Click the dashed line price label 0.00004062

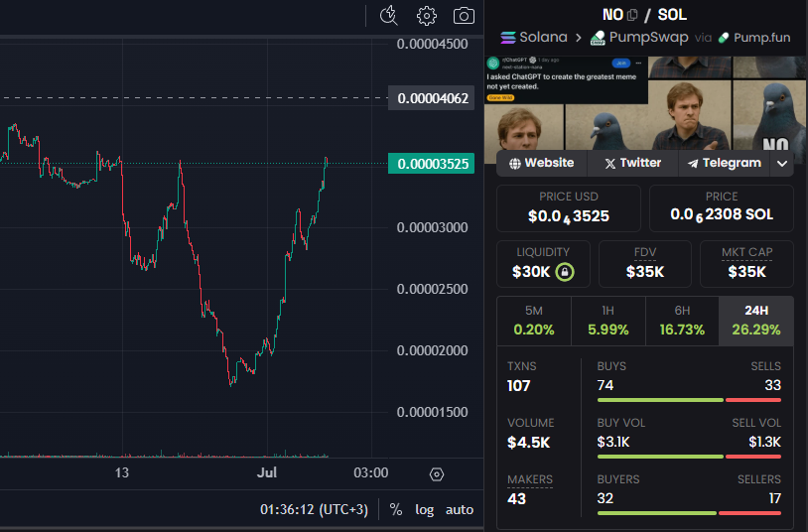pyautogui.click(x=432, y=98)
